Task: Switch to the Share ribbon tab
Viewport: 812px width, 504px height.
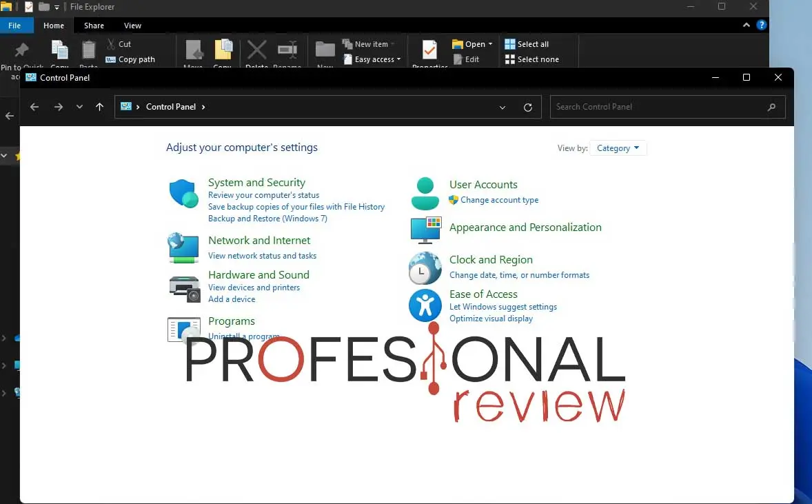Action: (94, 26)
